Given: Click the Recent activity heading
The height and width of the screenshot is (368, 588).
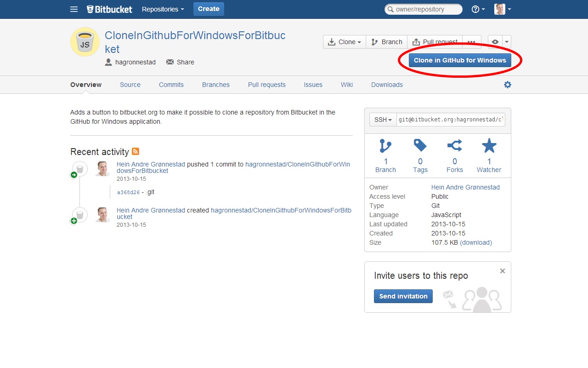Looking at the screenshot, I should [x=100, y=152].
